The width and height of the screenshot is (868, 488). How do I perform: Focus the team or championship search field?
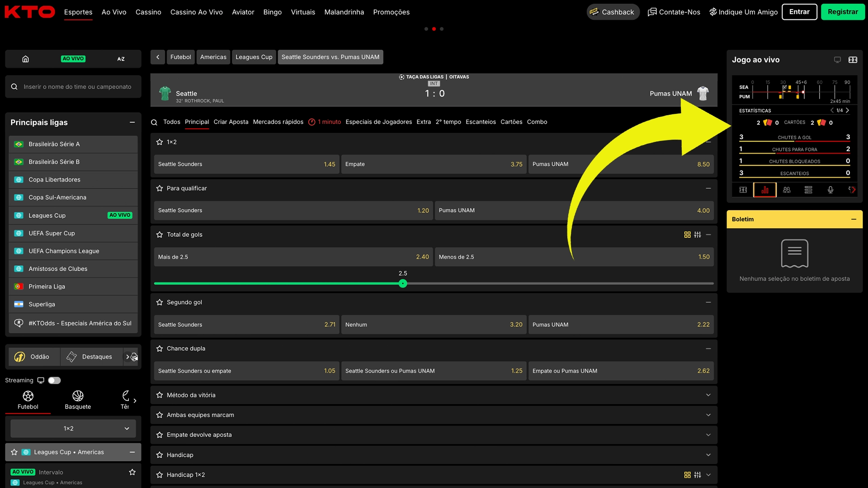click(73, 87)
